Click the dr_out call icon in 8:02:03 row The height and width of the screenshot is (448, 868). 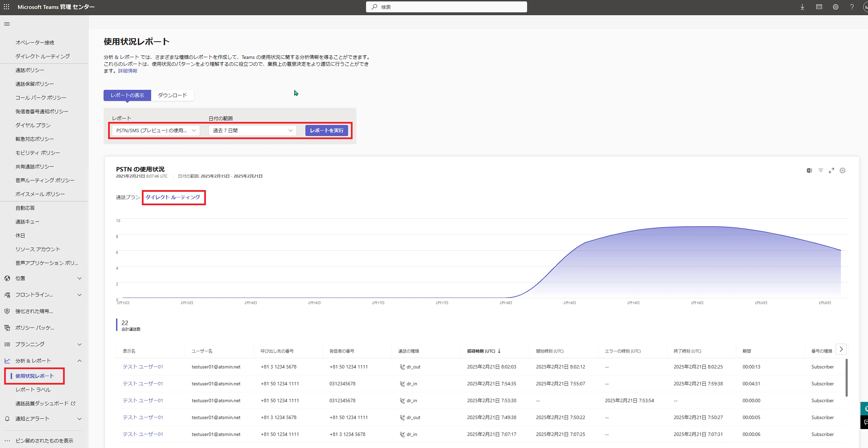click(402, 367)
